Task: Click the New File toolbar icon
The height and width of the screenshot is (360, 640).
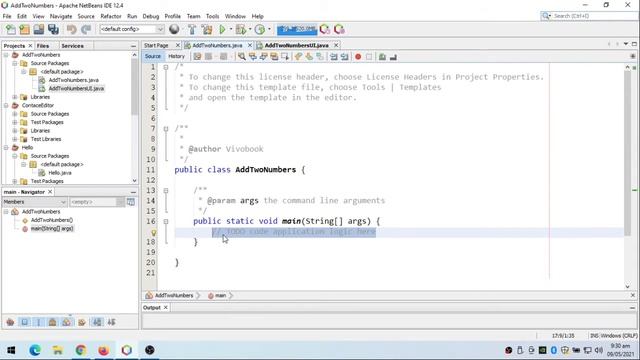Action: (x=11, y=29)
